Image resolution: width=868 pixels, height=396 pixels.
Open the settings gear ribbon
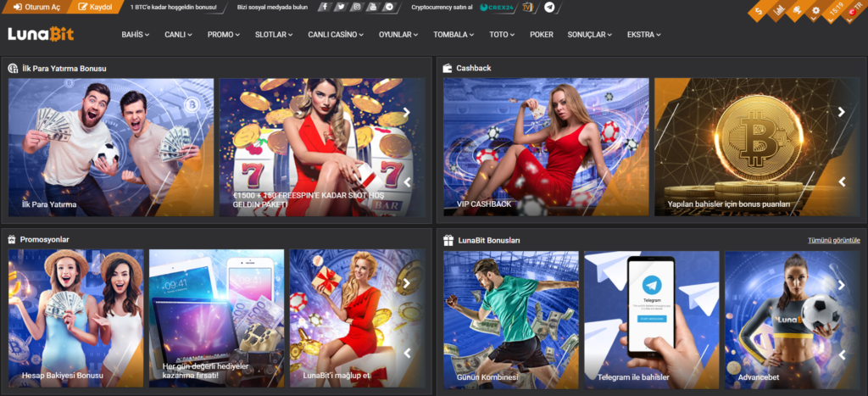click(815, 10)
